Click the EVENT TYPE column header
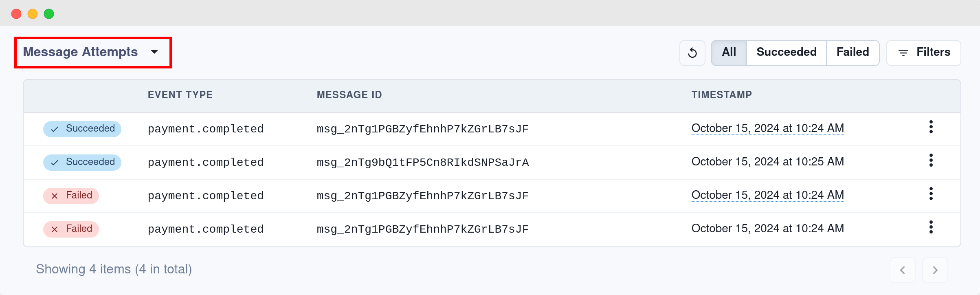This screenshot has height=295, width=980. [180, 95]
